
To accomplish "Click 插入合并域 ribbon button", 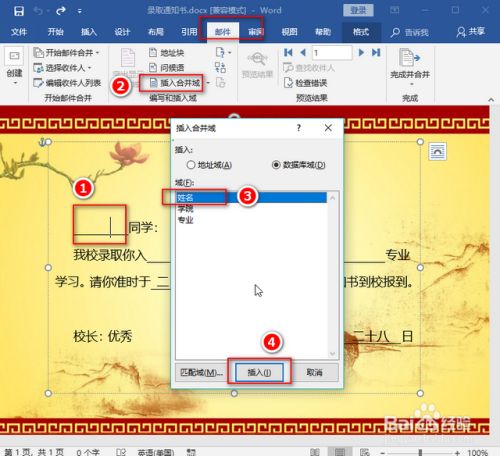I will [175, 83].
